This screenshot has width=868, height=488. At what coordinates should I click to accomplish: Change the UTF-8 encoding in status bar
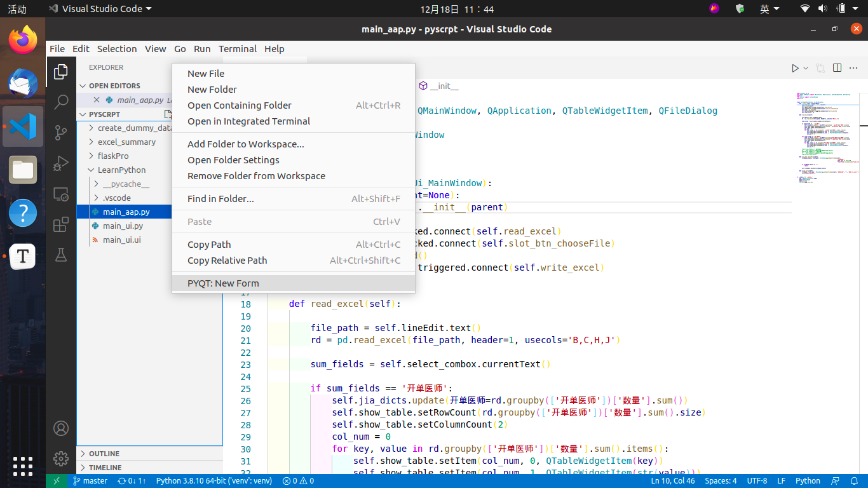pyautogui.click(x=757, y=481)
